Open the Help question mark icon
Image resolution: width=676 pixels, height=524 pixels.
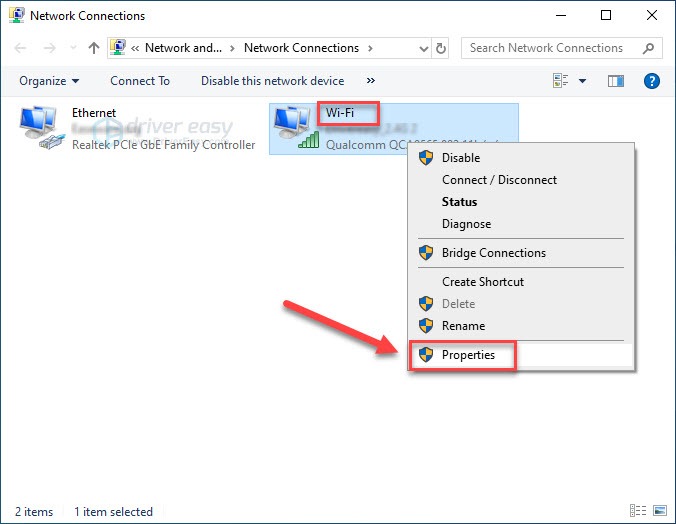652,81
